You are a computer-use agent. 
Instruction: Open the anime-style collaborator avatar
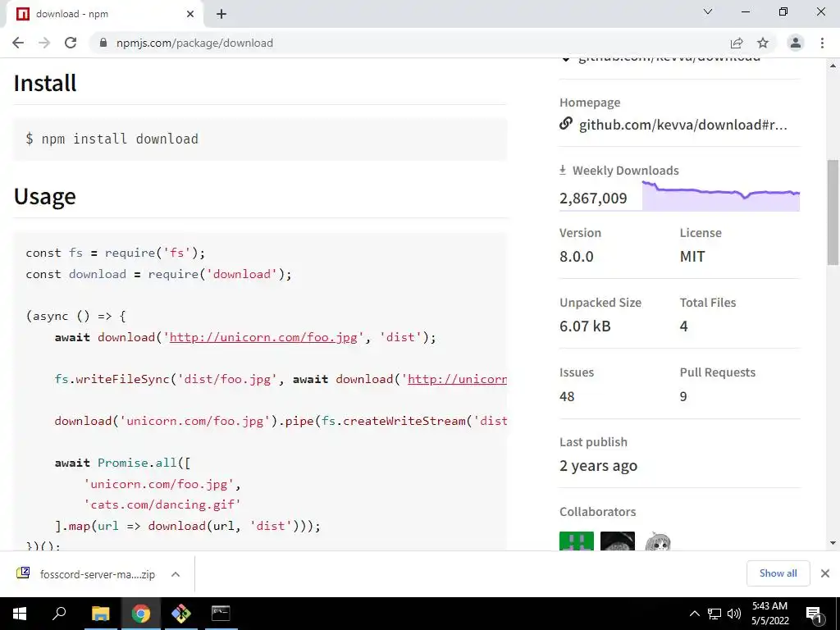[x=658, y=541]
